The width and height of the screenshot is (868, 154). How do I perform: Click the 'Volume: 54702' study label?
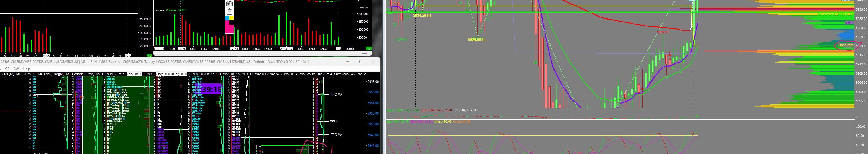(x=176, y=10)
